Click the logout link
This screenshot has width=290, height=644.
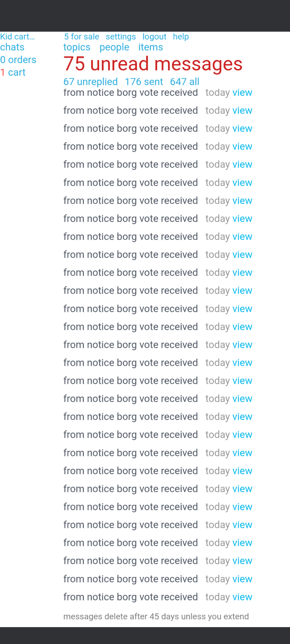(x=154, y=37)
